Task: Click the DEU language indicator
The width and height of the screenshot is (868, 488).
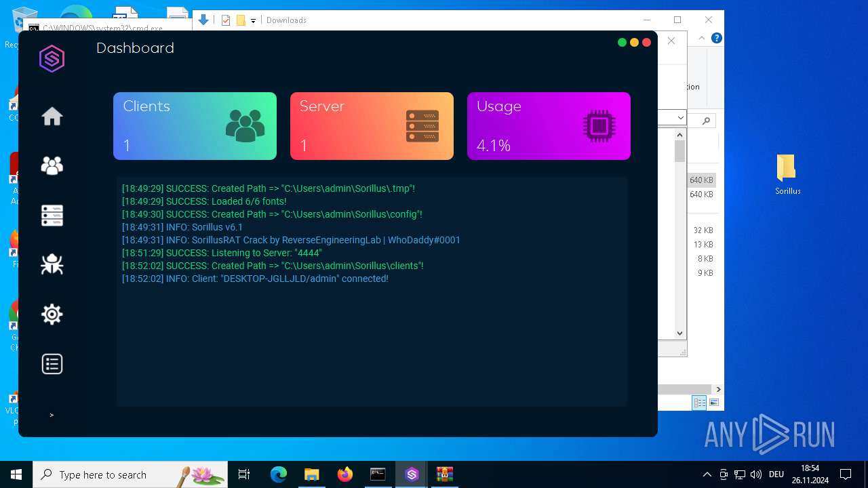Action: click(x=776, y=474)
